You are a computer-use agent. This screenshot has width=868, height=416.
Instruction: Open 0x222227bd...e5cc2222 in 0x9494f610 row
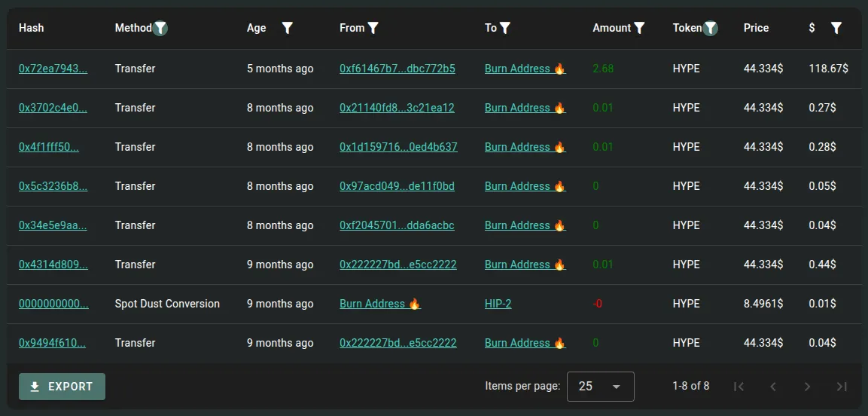398,344
